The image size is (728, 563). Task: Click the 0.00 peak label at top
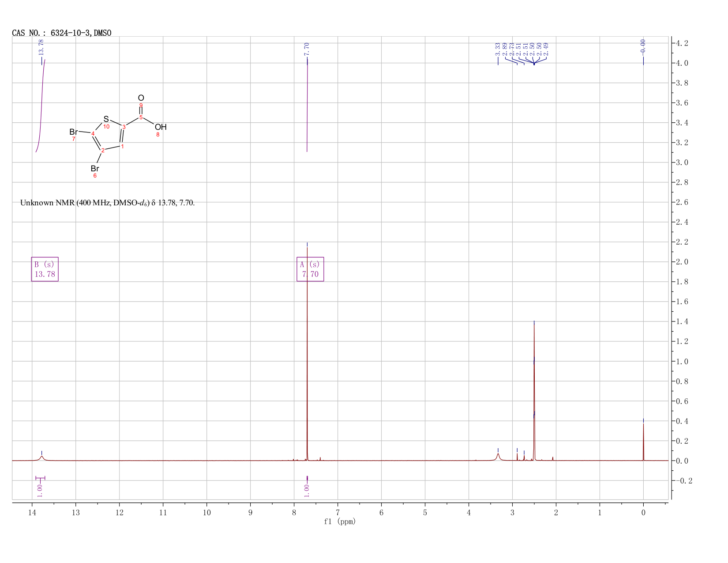(x=643, y=47)
